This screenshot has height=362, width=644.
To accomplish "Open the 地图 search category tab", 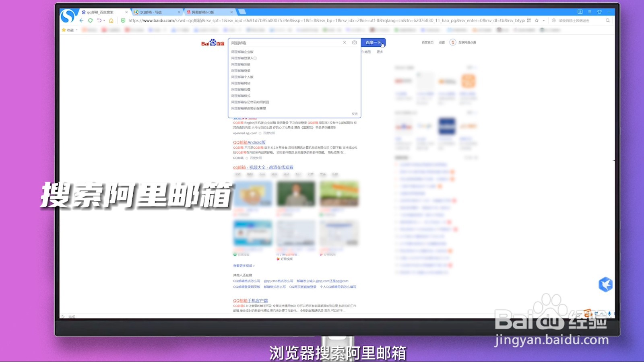I will 367,52.
